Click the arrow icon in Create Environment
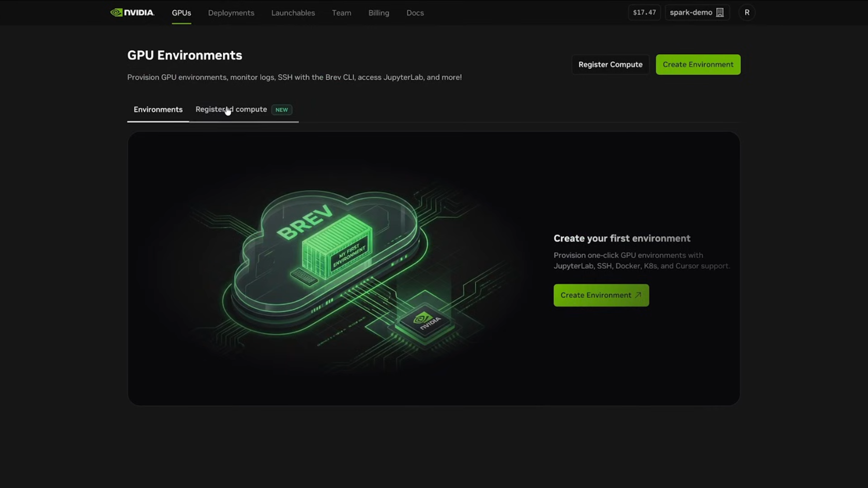This screenshot has height=488, width=868. click(638, 295)
